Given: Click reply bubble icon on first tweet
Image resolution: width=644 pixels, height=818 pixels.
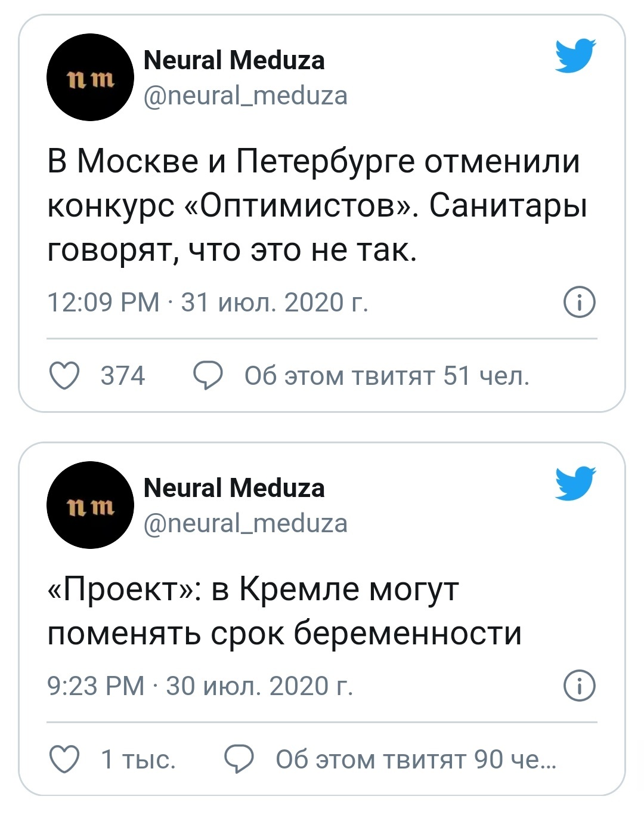Looking at the screenshot, I should 208,376.
